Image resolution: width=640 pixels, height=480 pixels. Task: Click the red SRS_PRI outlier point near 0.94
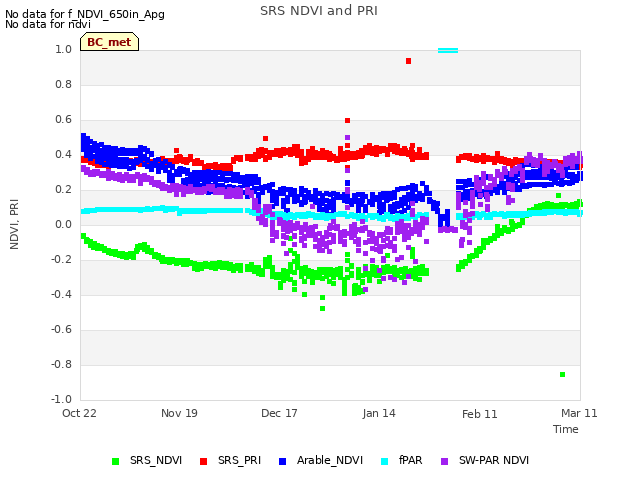click(x=408, y=61)
